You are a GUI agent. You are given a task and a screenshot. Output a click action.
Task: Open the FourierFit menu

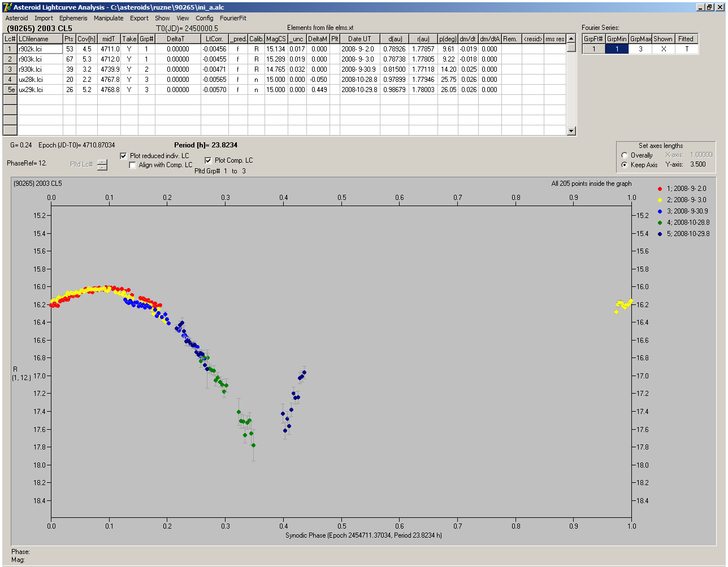click(x=233, y=18)
